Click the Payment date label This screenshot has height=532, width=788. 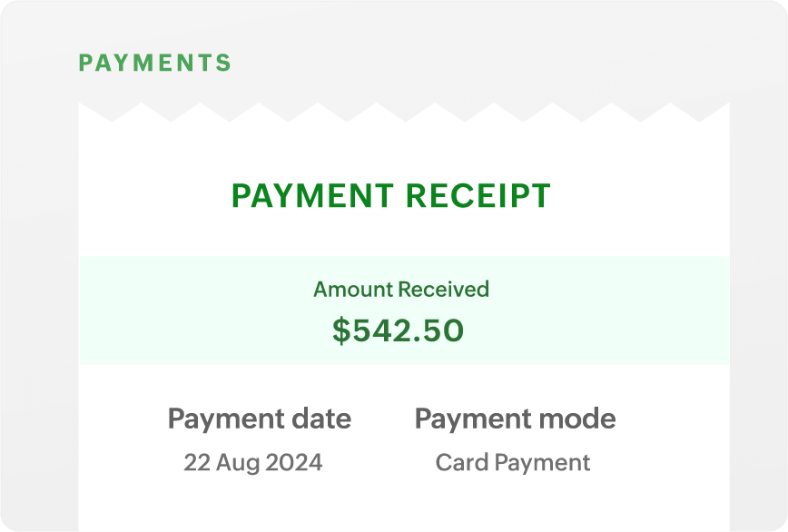tap(259, 419)
